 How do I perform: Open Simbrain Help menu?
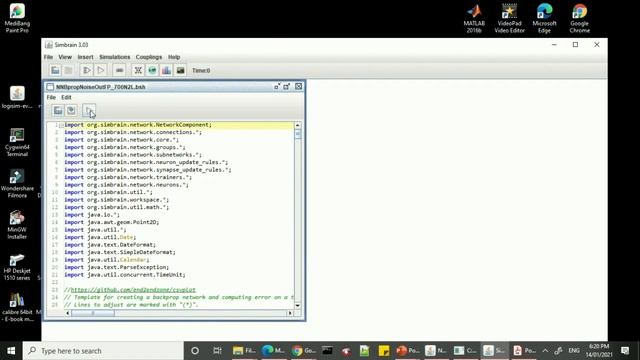pyautogui.click(x=174, y=57)
